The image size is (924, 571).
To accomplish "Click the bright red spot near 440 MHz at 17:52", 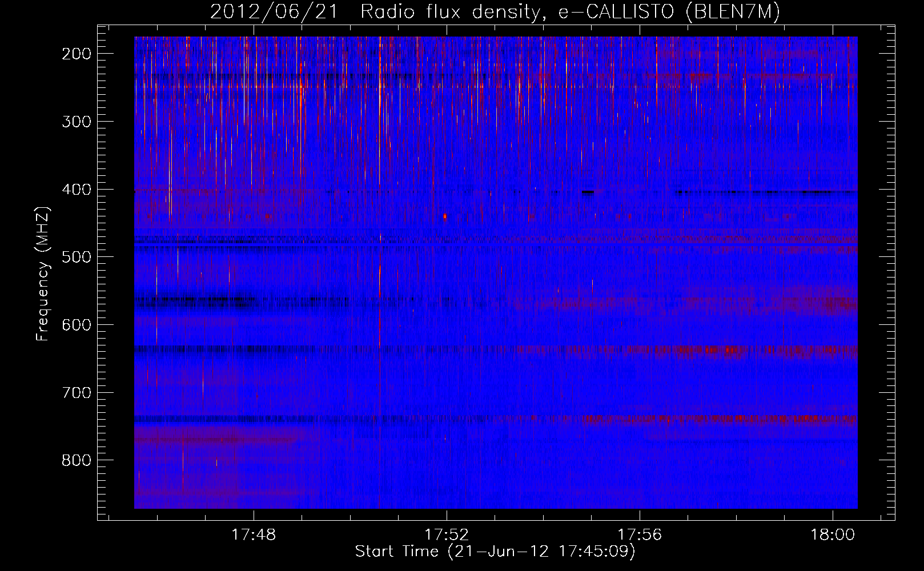I will (x=445, y=216).
